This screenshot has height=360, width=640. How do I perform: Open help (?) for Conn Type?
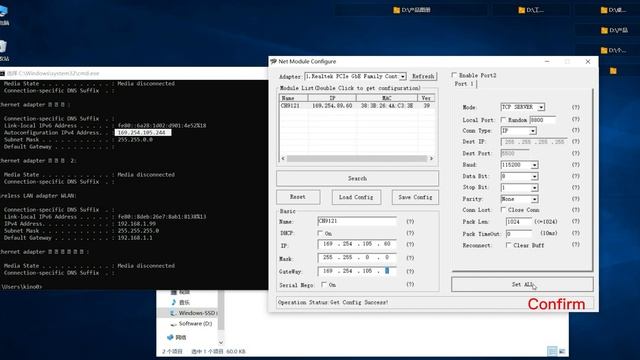point(576,130)
